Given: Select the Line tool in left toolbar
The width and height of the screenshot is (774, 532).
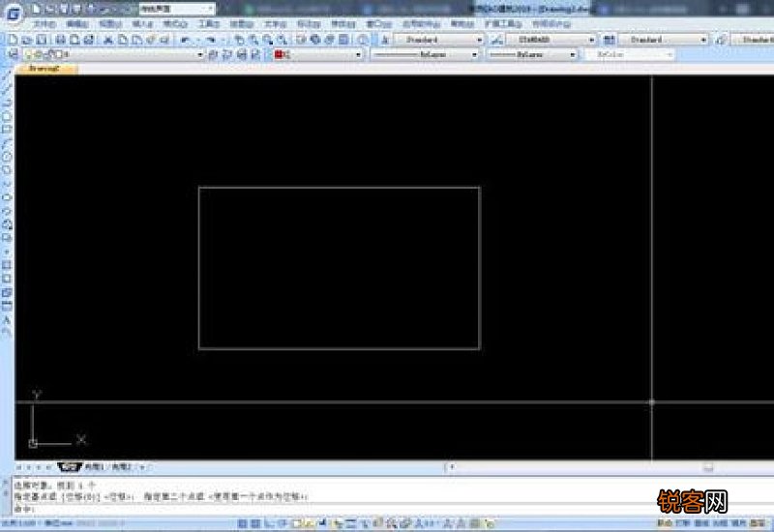Looking at the screenshot, I should pyautogui.click(x=7, y=75).
